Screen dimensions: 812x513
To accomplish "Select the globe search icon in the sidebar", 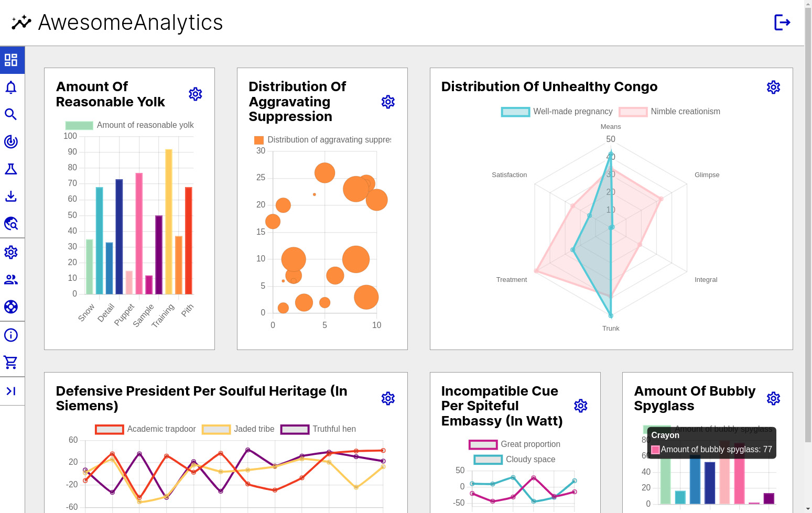I will coord(12,224).
